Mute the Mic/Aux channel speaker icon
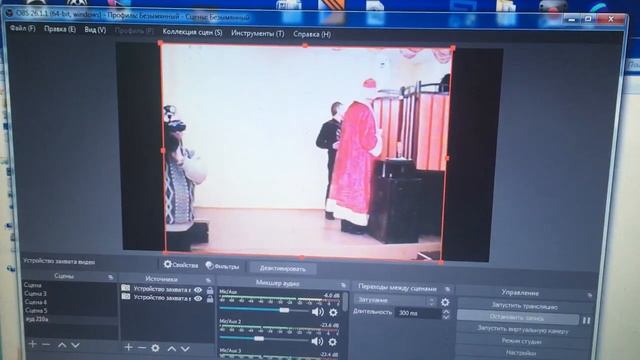Screen dimensions: 640x360 (317, 312)
